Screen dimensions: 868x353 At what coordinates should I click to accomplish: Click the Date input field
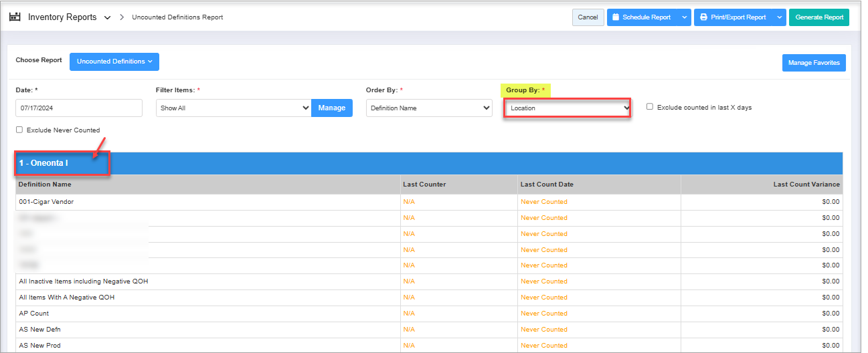pos(79,108)
